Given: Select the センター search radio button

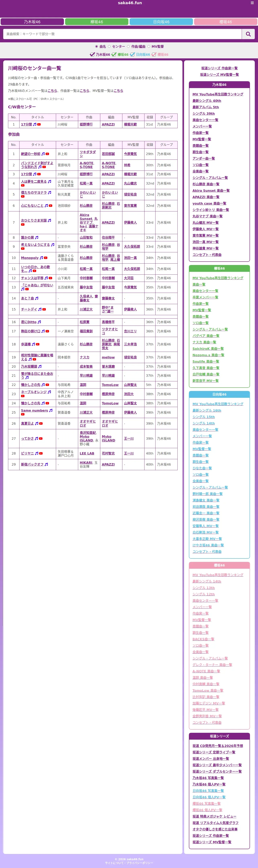Looking at the screenshot, I should pyautogui.click(x=109, y=47).
